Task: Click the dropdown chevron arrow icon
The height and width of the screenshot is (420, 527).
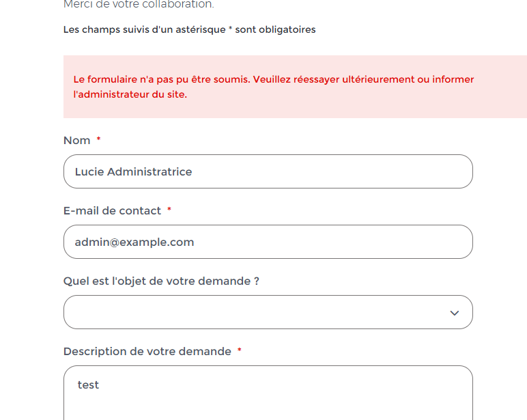Action: [x=455, y=313]
